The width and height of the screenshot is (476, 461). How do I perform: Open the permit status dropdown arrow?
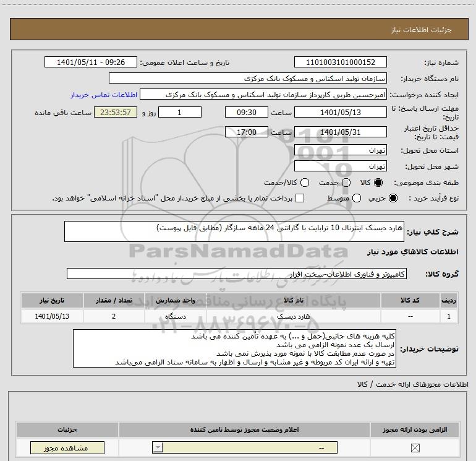coord(158,447)
